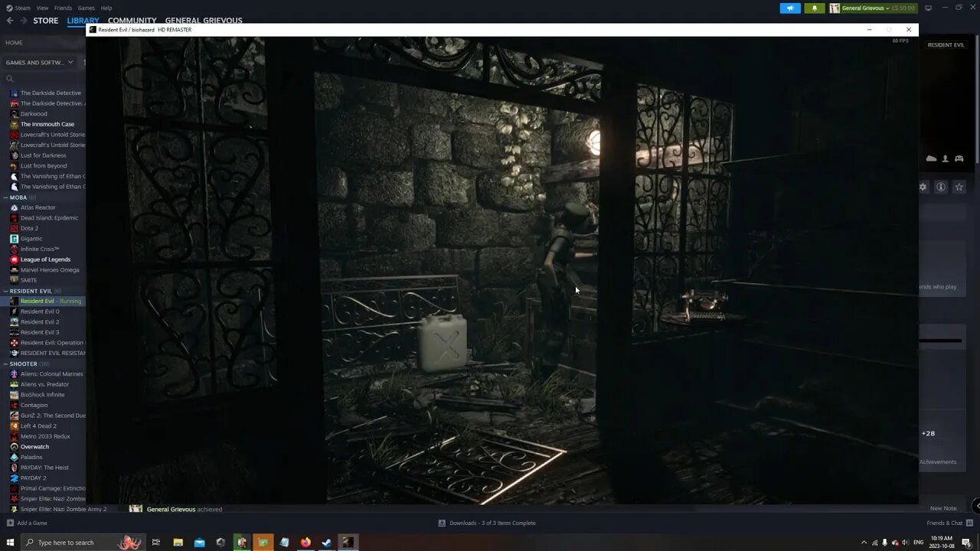
Task: Select League of Legends icon
Action: [14, 259]
